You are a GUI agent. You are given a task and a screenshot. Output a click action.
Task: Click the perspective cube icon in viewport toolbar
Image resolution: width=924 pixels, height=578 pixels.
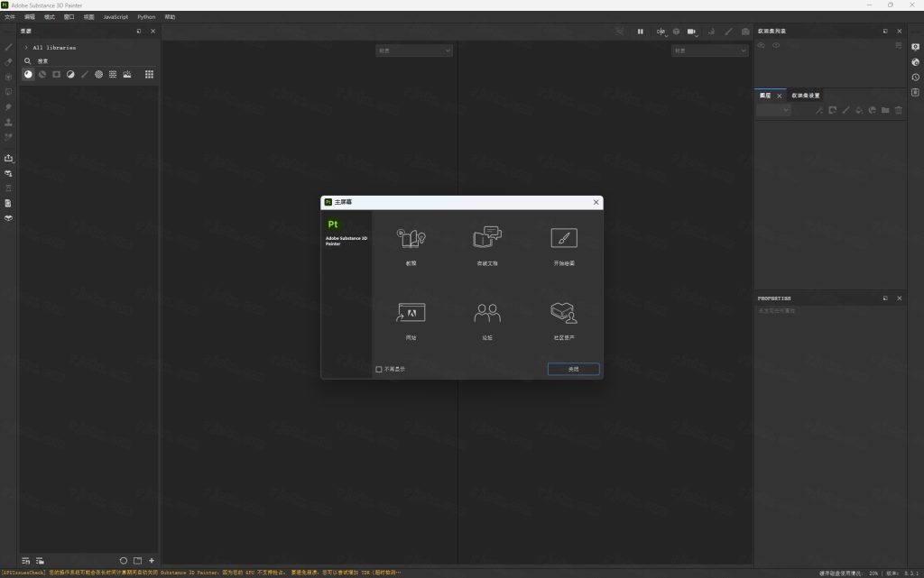pyautogui.click(x=676, y=32)
